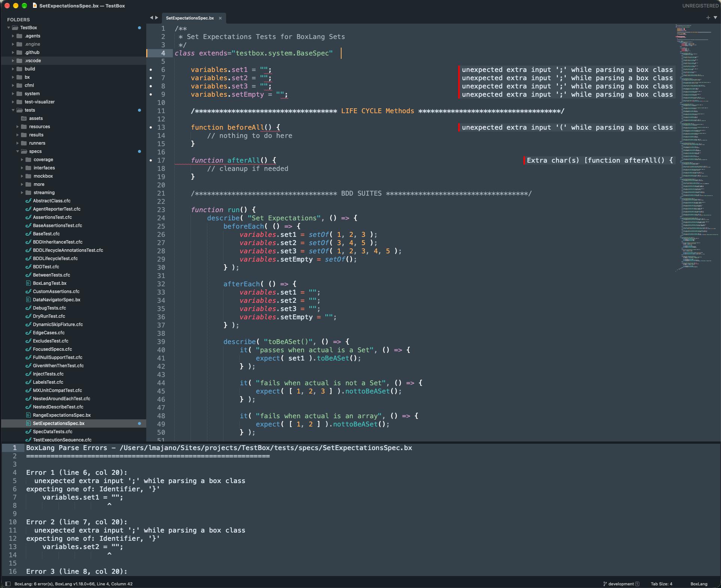721x588 pixels.
Task: Click the results folder icon
Action: 24,135
